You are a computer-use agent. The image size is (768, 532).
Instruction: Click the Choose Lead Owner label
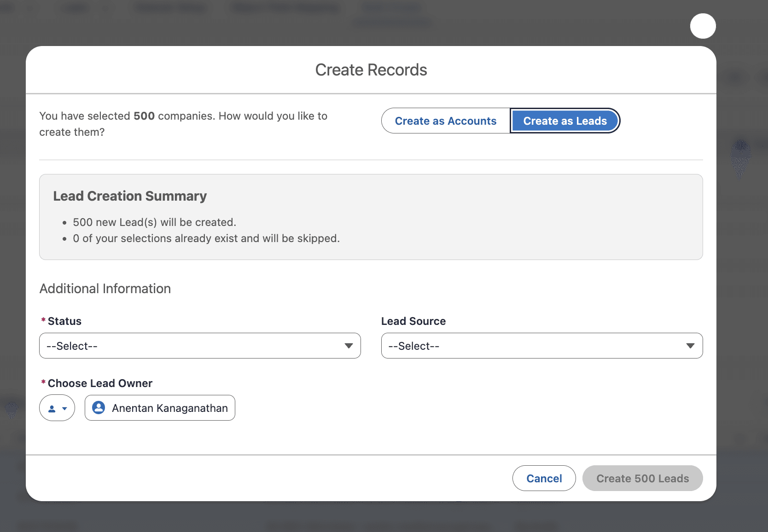pyautogui.click(x=99, y=383)
